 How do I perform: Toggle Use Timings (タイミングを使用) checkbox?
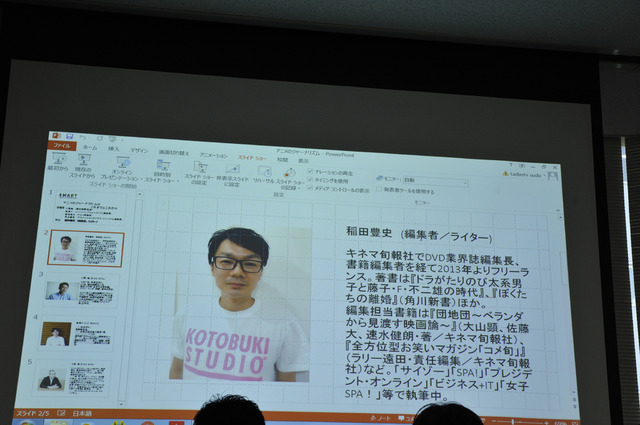tap(310, 180)
